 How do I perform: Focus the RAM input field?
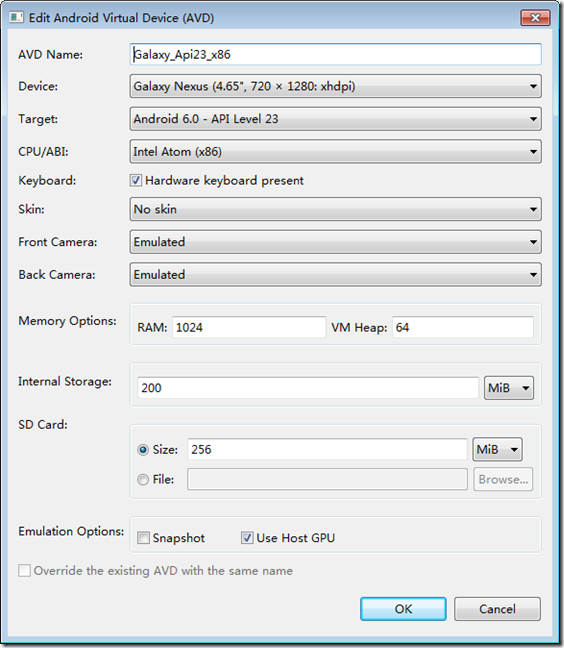[249, 327]
